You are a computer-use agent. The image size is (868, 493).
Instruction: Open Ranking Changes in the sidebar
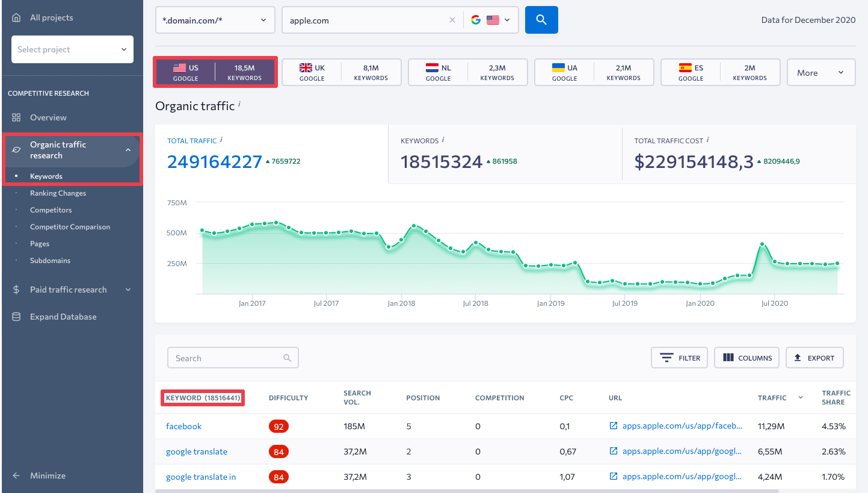tap(58, 193)
